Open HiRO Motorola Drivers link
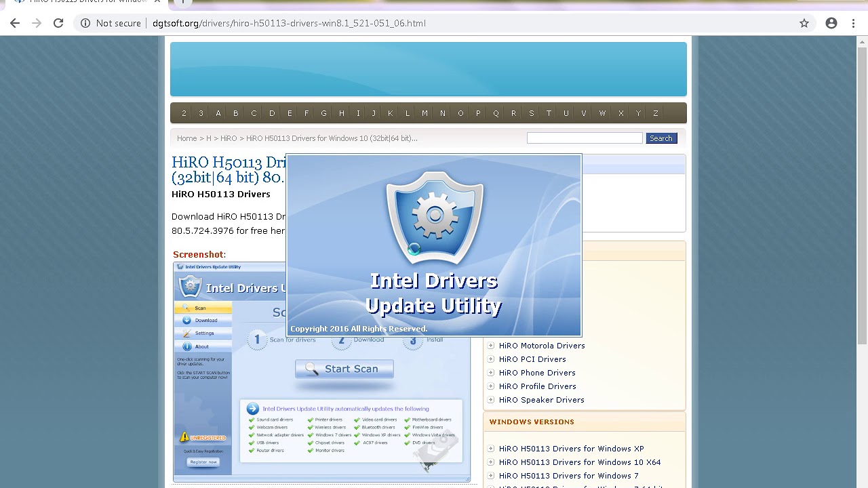The height and width of the screenshot is (488, 868). (x=542, y=346)
